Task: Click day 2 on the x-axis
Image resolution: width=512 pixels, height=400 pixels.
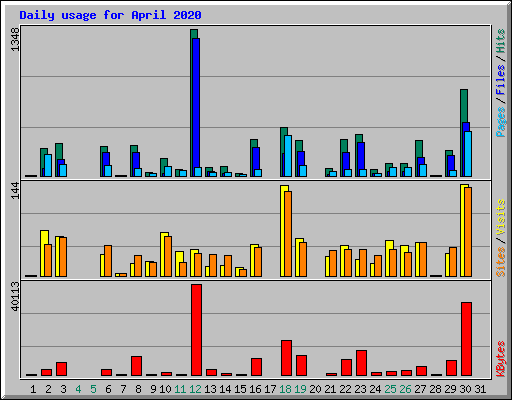Action: [x=48, y=389]
